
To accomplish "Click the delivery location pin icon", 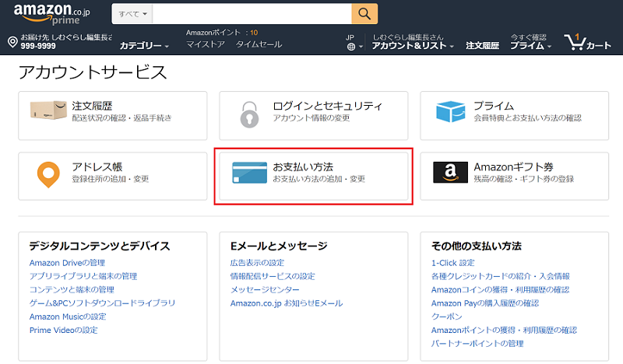I will click(x=12, y=42).
